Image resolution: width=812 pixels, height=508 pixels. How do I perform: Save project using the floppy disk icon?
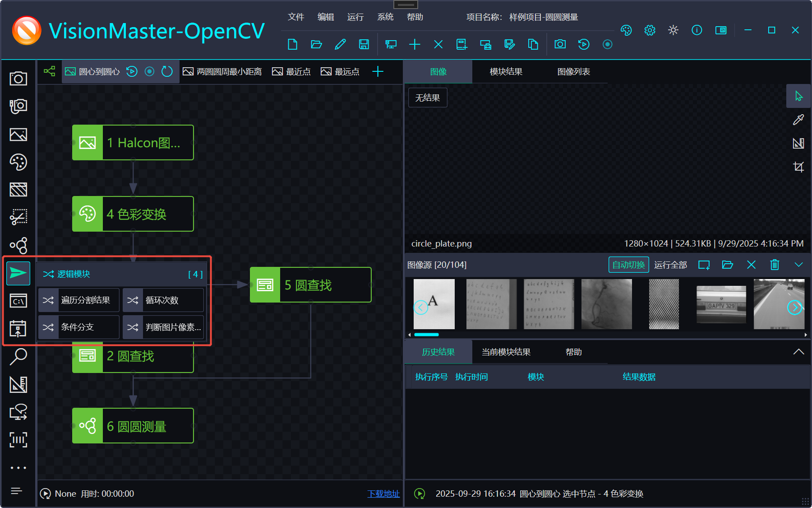pyautogui.click(x=364, y=44)
